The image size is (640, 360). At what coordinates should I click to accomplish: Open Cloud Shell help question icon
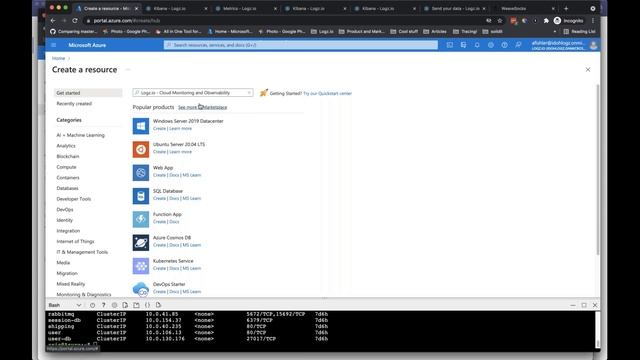(103, 305)
